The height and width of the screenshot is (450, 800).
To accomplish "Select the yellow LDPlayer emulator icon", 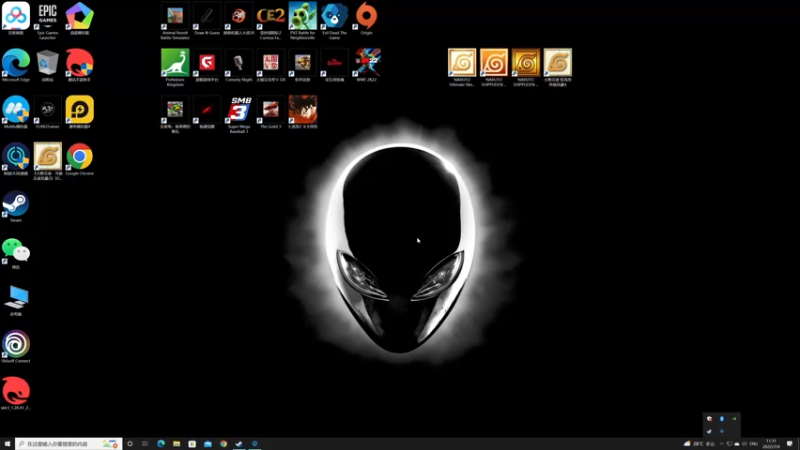I will pyautogui.click(x=80, y=112).
